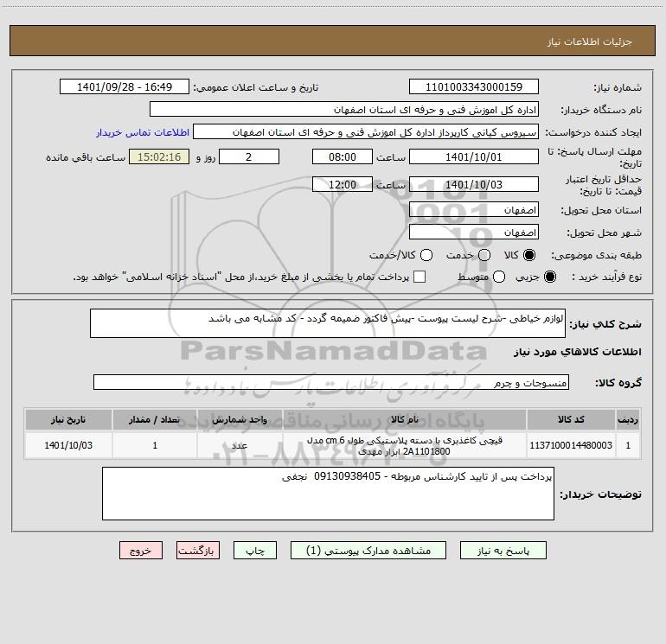Click the بازگشت back button

click(x=198, y=551)
